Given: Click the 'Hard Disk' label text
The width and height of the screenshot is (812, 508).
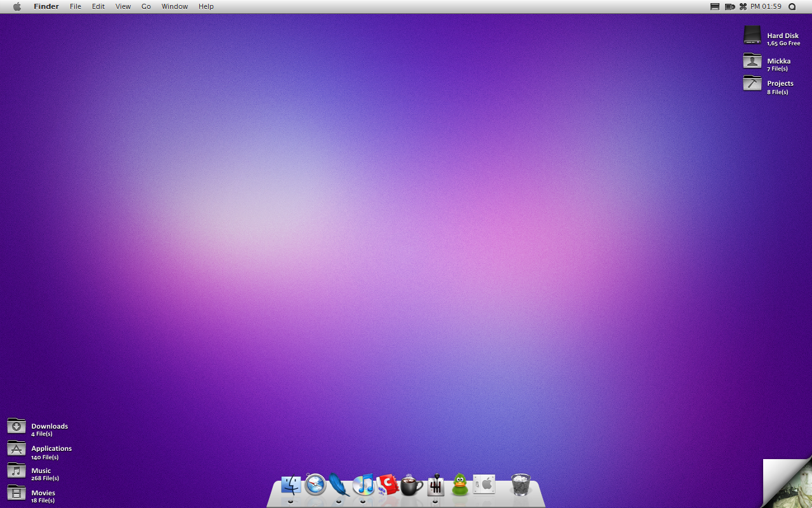Looking at the screenshot, I should (783, 36).
